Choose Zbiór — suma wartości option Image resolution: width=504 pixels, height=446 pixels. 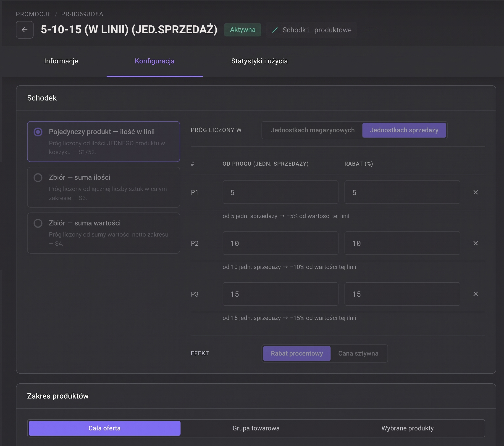pyautogui.click(x=104, y=233)
